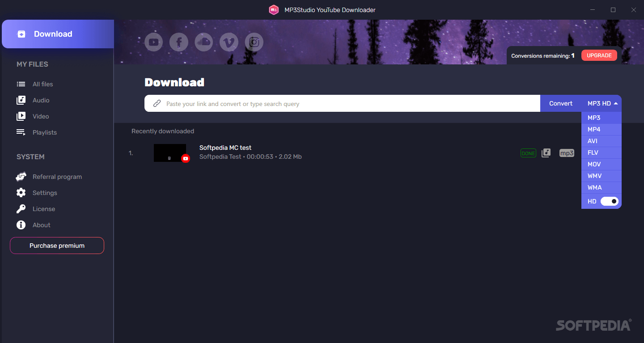Open All files in My Files
644x343 pixels.
point(42,84)
